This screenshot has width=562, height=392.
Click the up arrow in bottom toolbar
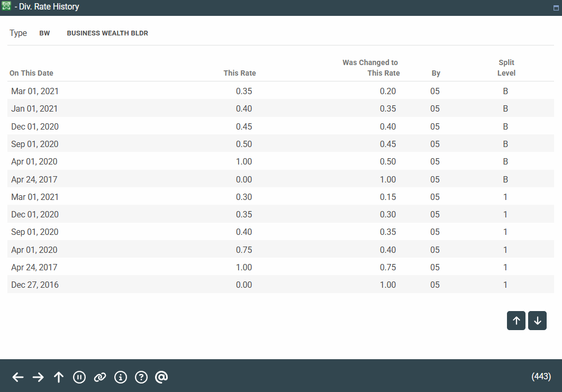[59, 377]
